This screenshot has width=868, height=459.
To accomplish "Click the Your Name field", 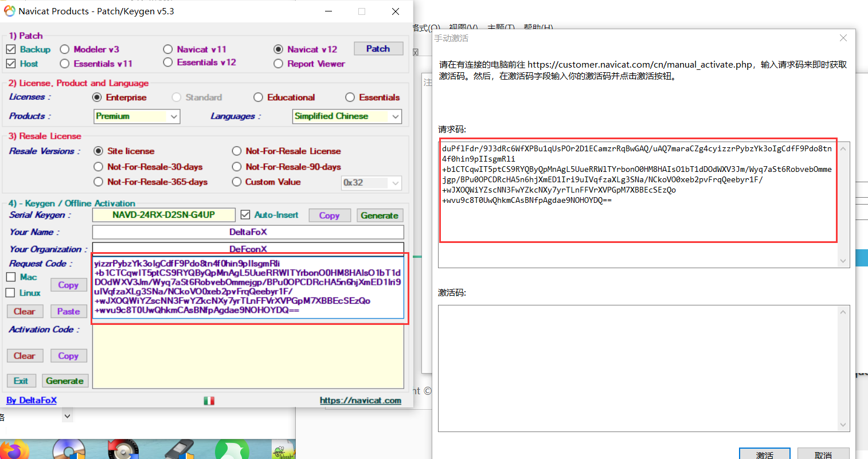I will [248, 232].
